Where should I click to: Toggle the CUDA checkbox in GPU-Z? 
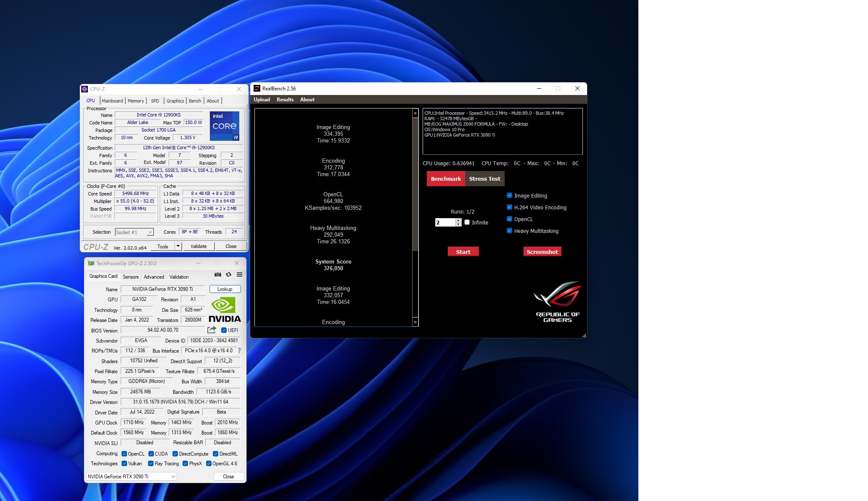click(151, 454)
